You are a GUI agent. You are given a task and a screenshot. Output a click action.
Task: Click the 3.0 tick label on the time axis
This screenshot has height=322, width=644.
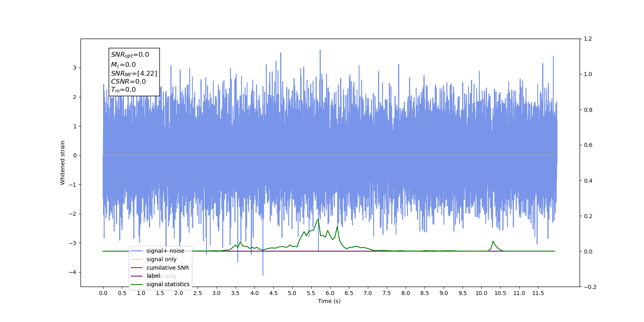(217, 293)
